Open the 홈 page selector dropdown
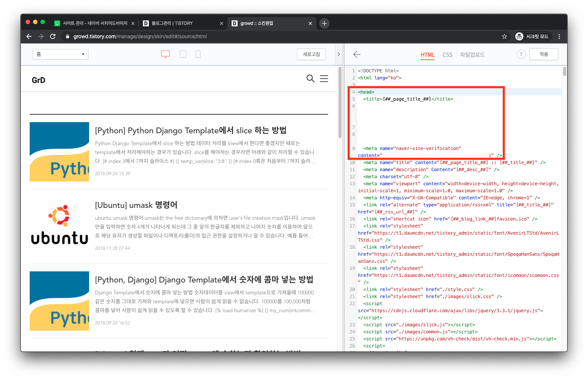Screen dimensions: 588x379 click(x=61, y=54)
